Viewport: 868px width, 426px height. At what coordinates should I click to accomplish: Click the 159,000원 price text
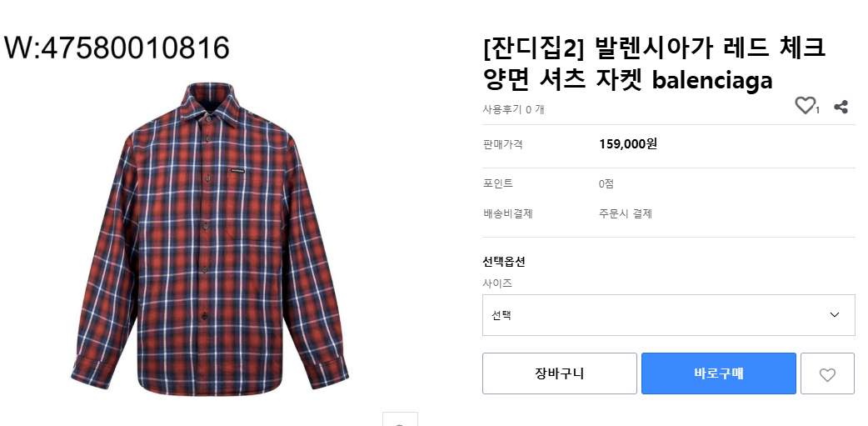[x=628, y=144]
